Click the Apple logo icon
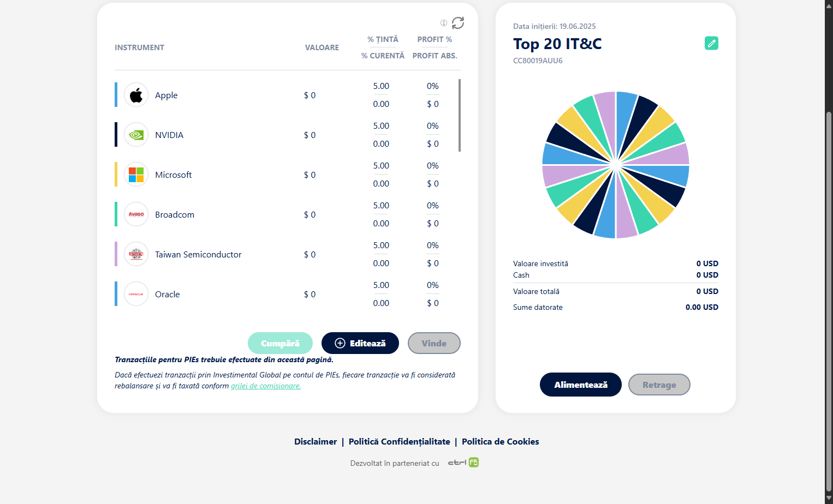The image size is (833, 504). pos(136,95)
